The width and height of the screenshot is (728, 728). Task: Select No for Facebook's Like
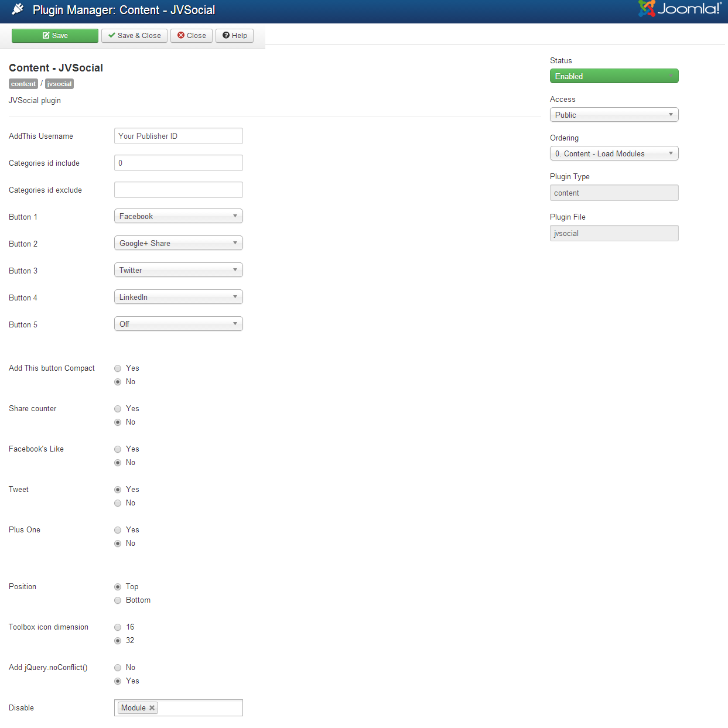click(x=118, y=463)
